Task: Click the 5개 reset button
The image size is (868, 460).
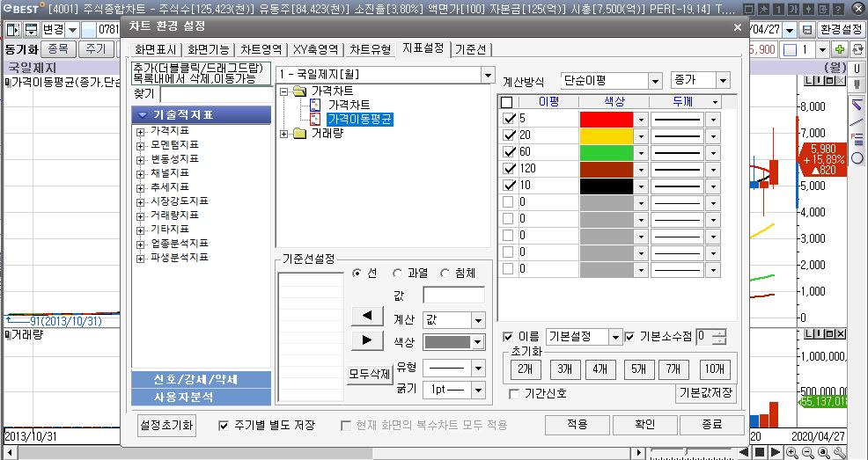Action: tap(639, 369)
